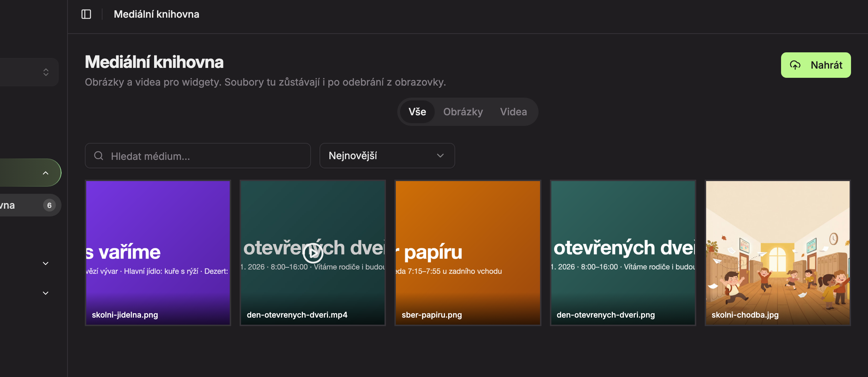This screenshot has width=868, height=377.
Task: Switch to the Videa tab
Action: click(513, 112)
